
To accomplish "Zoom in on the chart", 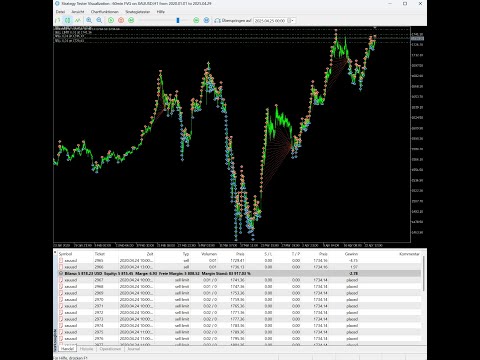I will tap(89, 20).
